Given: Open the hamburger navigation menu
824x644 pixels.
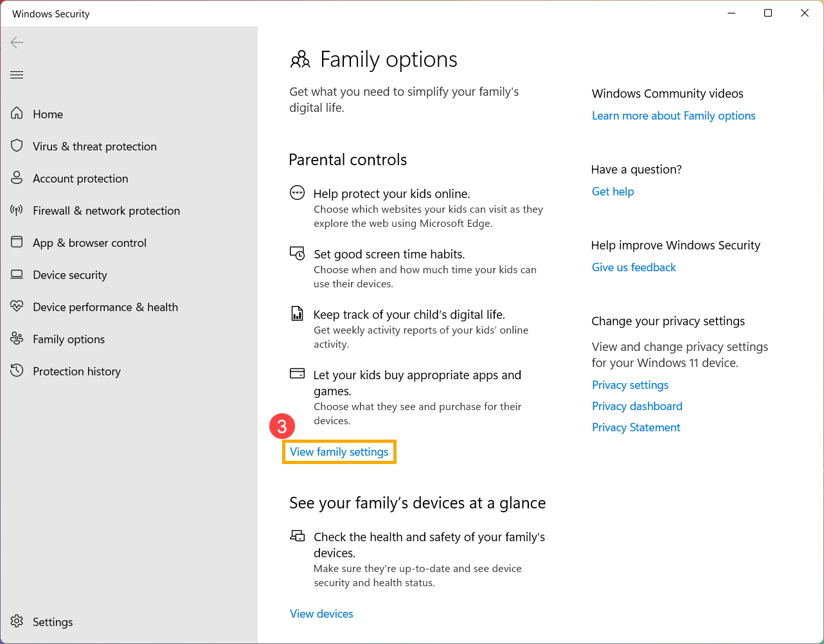Looking at the screenshot, I should tap(17, 75).
